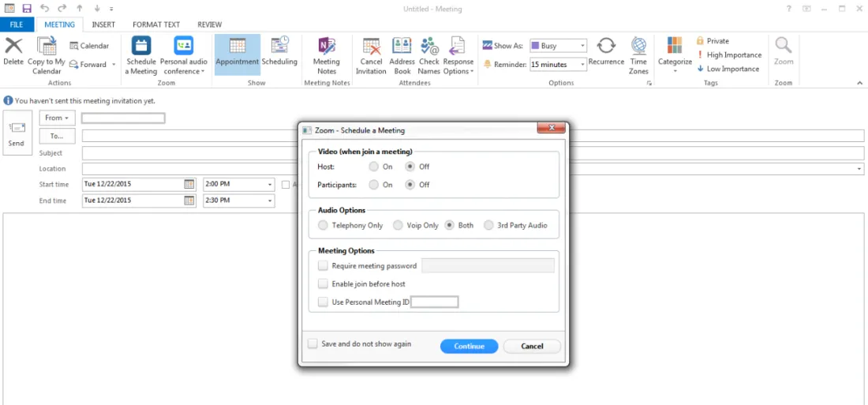Click End time calendar picker icon
The width and height of the screenshot is (868, 405).
click(189, 201)
